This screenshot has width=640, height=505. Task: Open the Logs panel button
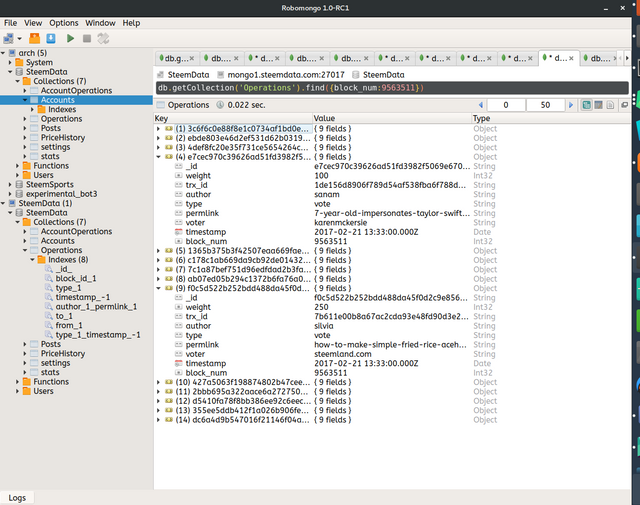[17, 498]
